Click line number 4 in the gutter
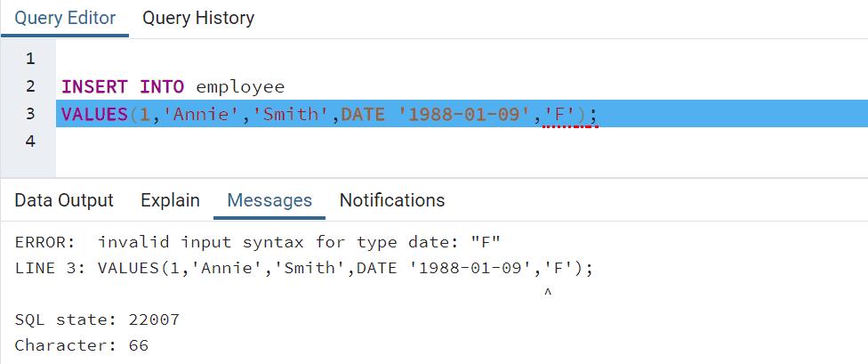This screenshot has height=364, width=868. point(30,141)
